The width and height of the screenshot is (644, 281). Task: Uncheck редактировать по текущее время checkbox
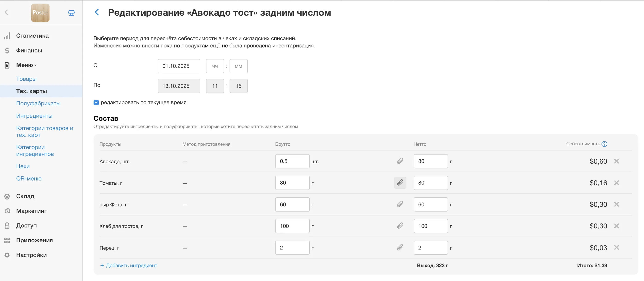[96, 103]
